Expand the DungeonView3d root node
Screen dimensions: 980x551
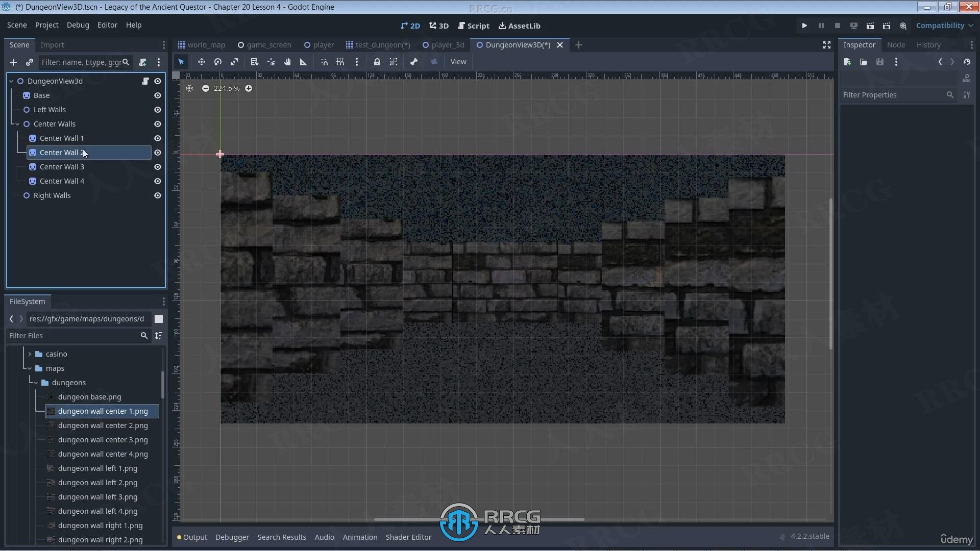[x=11, y=81]
